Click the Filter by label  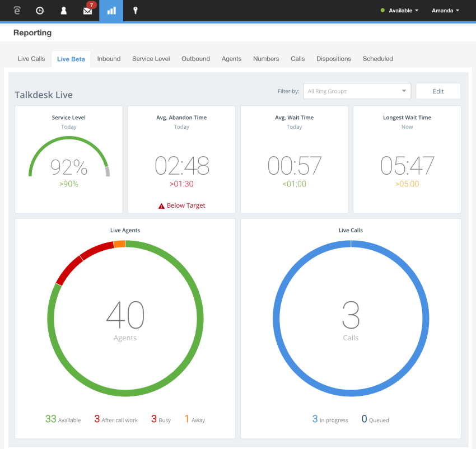click(x=288, y=91)
